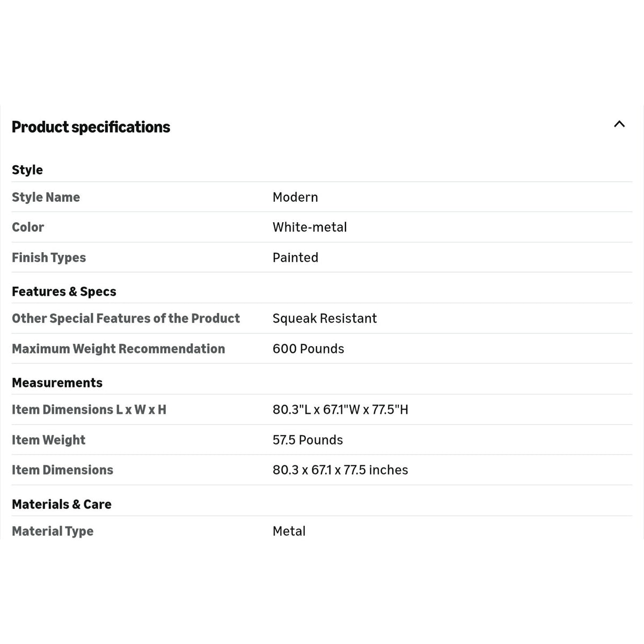The image size is (644, 644).
Task: Click Maximum Weight Recommendation label
Action: (118, 349)
